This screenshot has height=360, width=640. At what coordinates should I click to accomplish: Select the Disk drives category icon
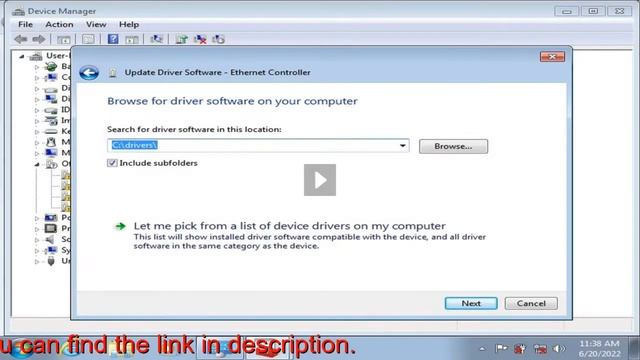point(51,89)
